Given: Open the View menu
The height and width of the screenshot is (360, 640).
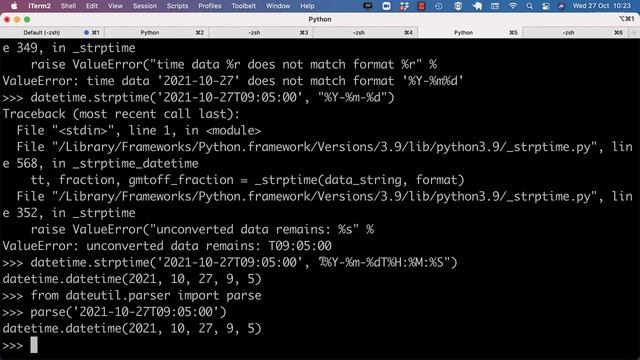Looking at the screenshot, I should [115, 6].
